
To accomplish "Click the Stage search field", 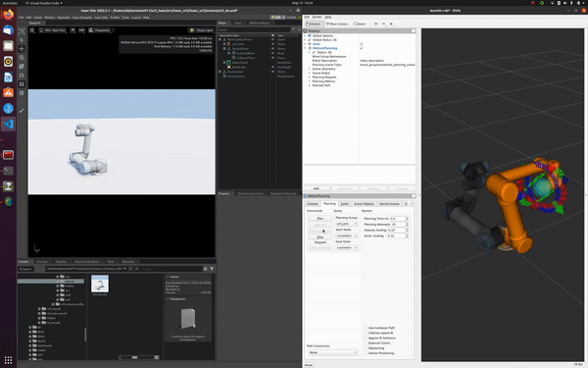I will (x=254, y=29).
